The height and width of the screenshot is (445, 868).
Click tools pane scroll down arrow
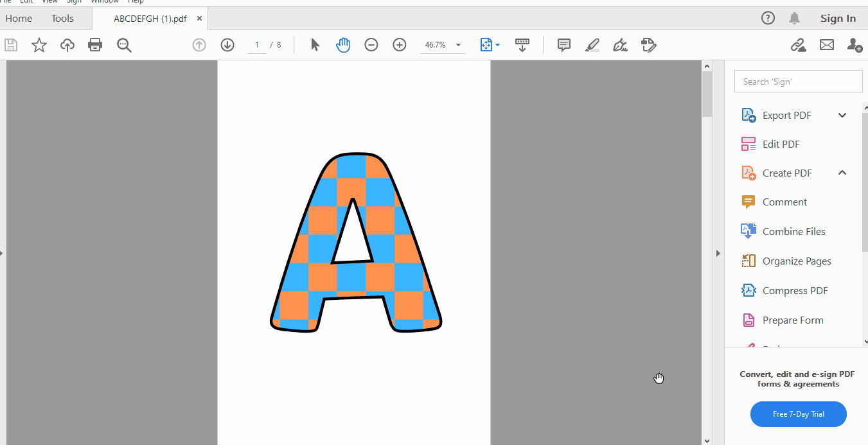click(x=865, y=341)
